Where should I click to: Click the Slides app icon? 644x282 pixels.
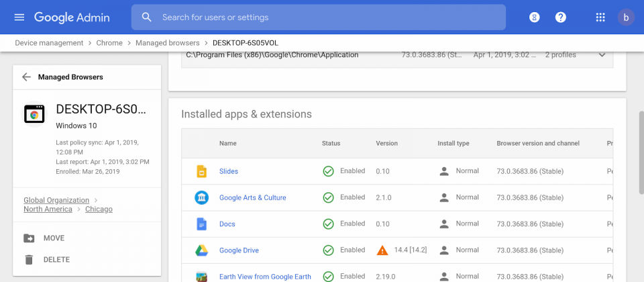tap(201, 171)
